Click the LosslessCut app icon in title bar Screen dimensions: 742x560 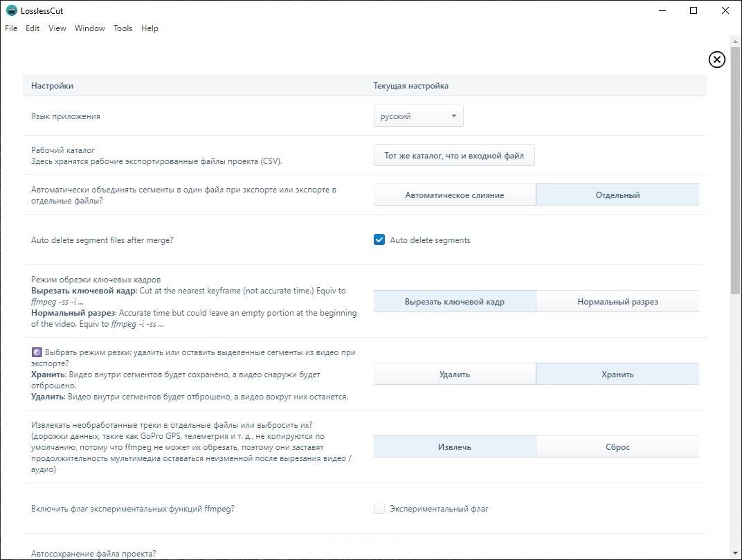11,10
